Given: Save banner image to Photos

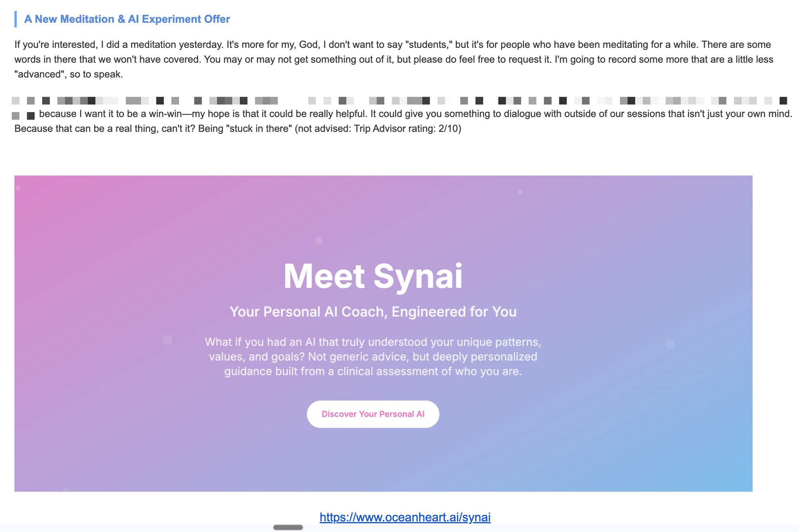Looking at the screenshot, I should pos(737,473).
